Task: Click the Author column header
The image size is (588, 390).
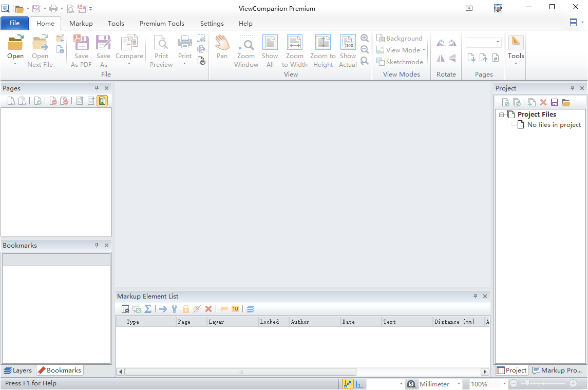Action: (315, 322)
